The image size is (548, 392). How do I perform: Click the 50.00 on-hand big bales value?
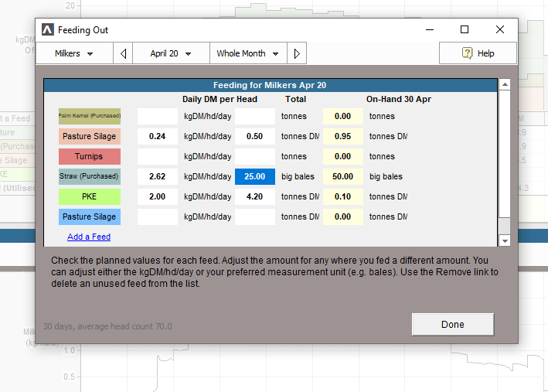343,176
